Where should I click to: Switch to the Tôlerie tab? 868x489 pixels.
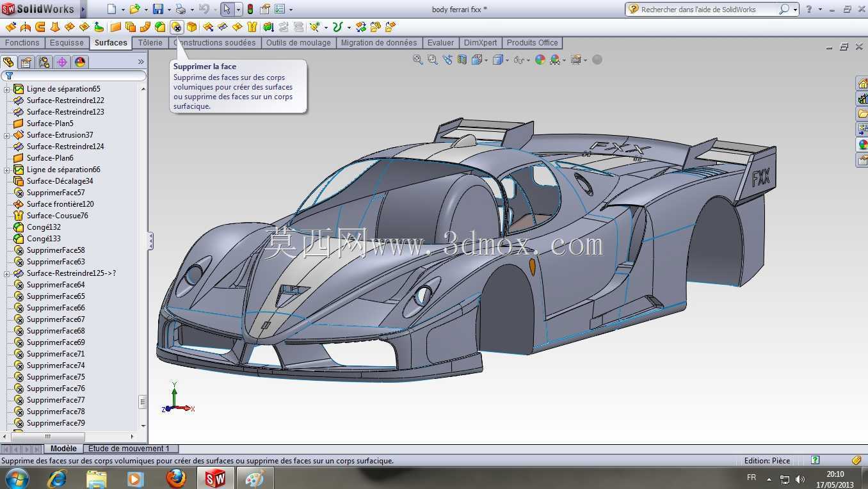150,43
